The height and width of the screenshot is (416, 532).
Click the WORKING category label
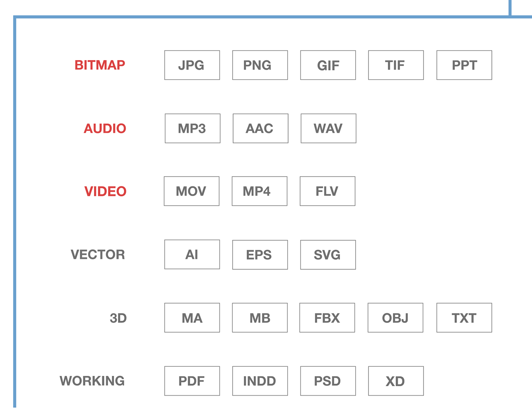(92, 381)
